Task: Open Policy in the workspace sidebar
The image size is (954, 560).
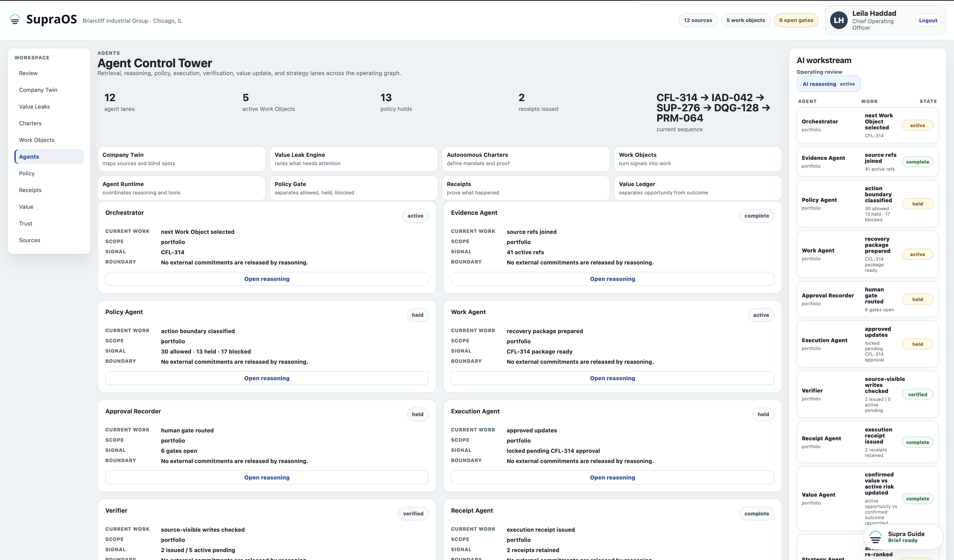Action: (x=49, y=173)
